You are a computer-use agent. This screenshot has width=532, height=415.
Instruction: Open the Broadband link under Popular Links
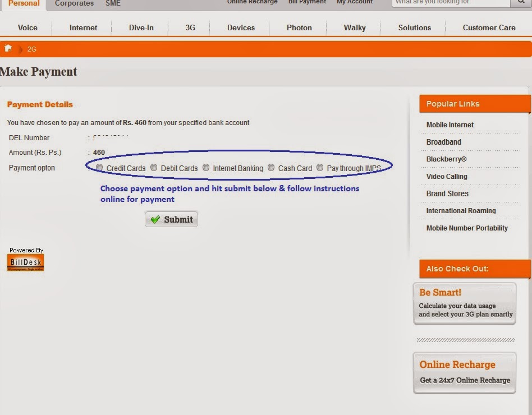(444, 142)
